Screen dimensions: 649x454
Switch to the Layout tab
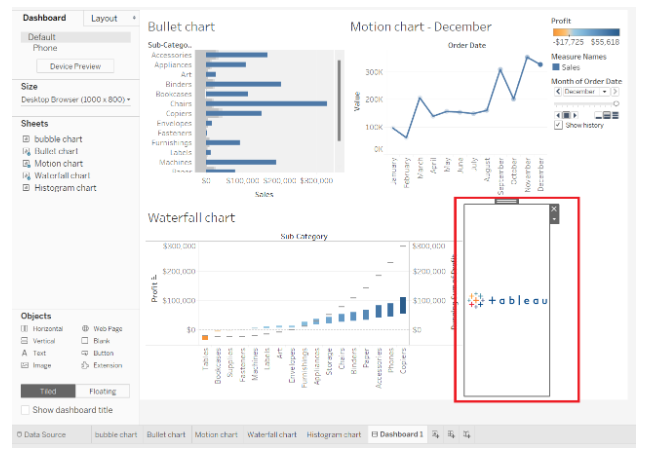click(103, 18)
